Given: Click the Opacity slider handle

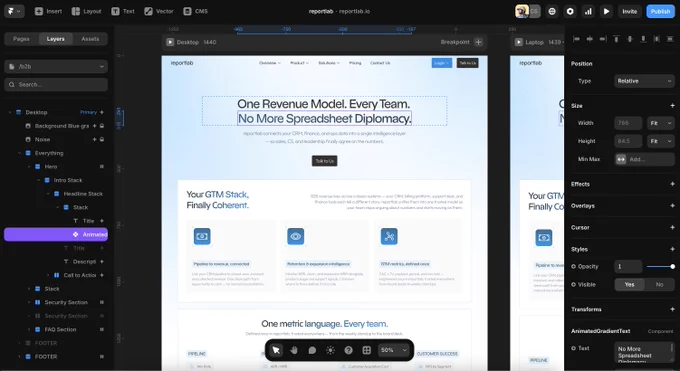Looking at the screenshot, I should (673, 266).
